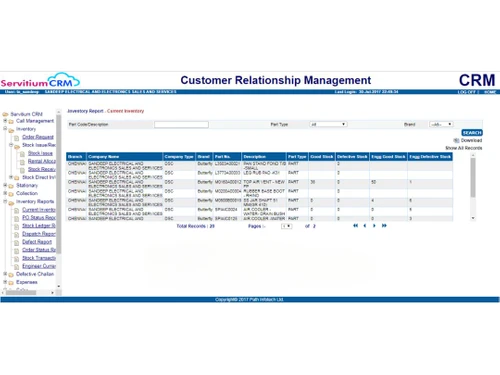
Task: Open the Pages number dropdown
Action: click(286, 226)
